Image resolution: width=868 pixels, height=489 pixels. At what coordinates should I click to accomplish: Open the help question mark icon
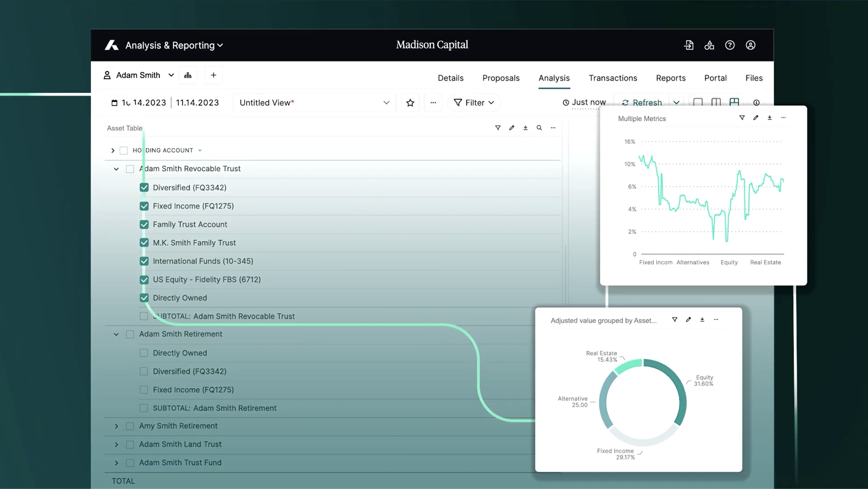[x=730, y=45]
